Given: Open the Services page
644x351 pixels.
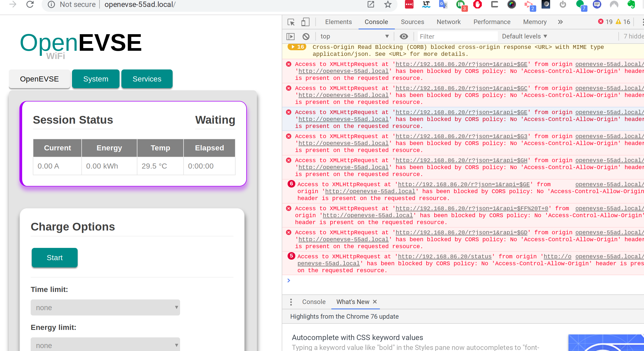Looking at the screenshot, I should (147, 79).
